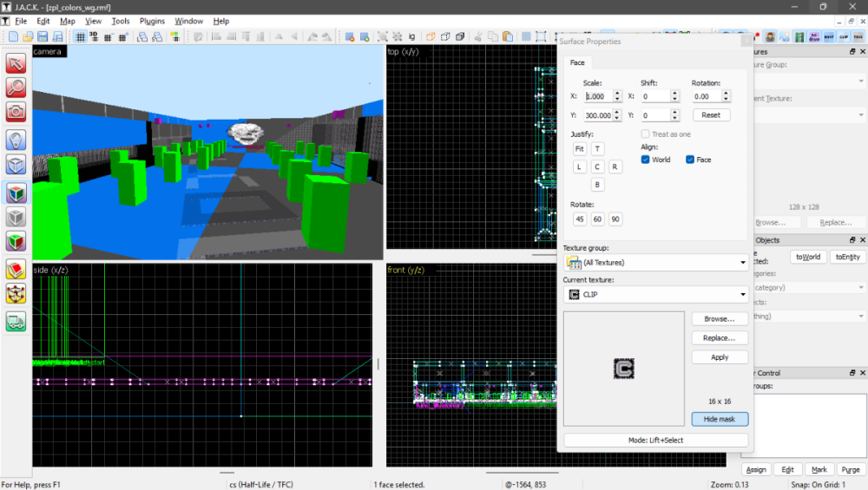Viewport: 868px width, 490px height.
Task: Choose the Camera tool in sidebar
Action: pos(16,112)
